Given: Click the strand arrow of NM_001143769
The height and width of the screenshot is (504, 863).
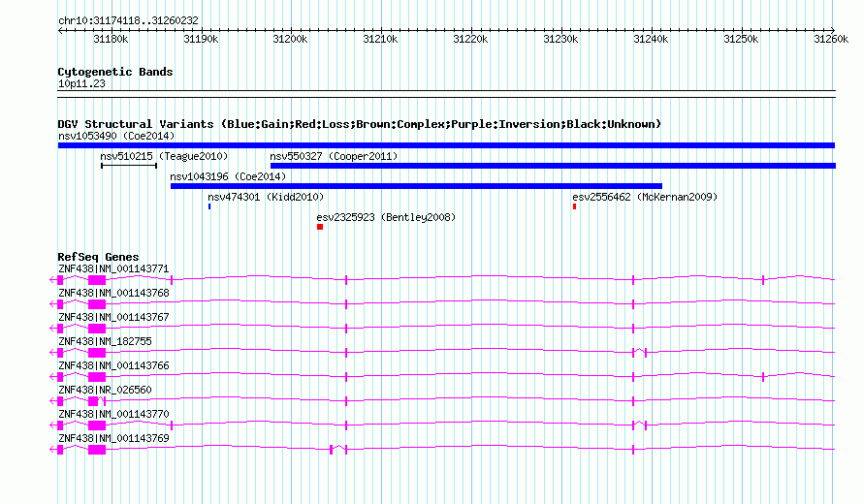Looking at the screenshot, I should coord(52,450).
